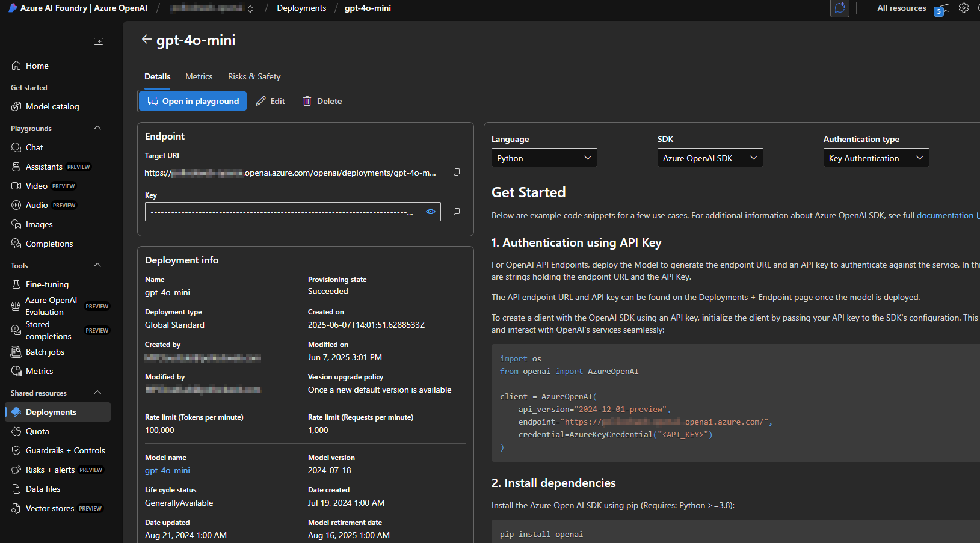Open the SDK dropdown showing Azure OpenAI SDK

710,158
